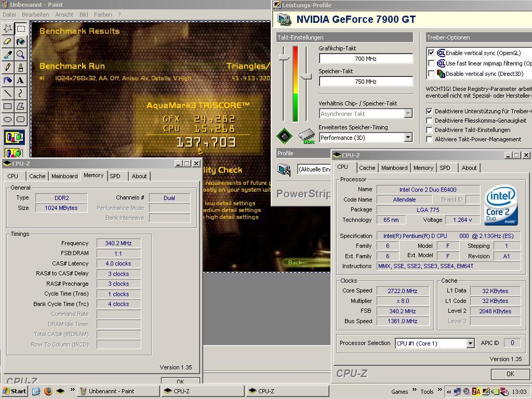532x399 pixels.
Task: Select the Free-Form Select tool in Paint
Action: [8, 29]
